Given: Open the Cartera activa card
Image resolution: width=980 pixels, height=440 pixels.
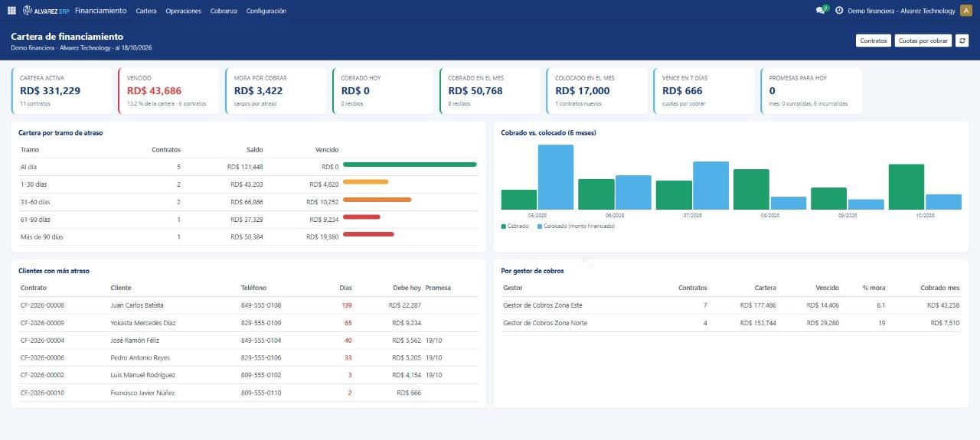Looking at the screenshot, I should tap(62, 91).
